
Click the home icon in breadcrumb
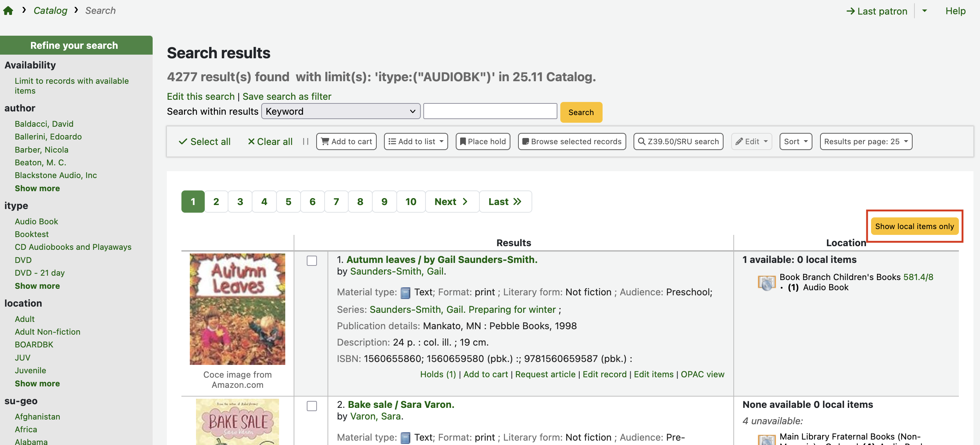[8, 11]
